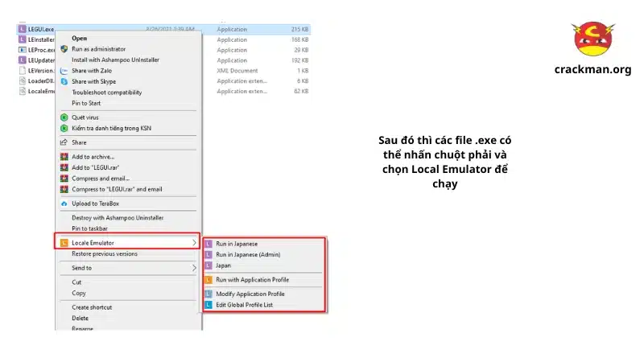The height and width of the screenshot is (362, 644).
Task: Select Modify Application Profile
Action: point(250,294)
